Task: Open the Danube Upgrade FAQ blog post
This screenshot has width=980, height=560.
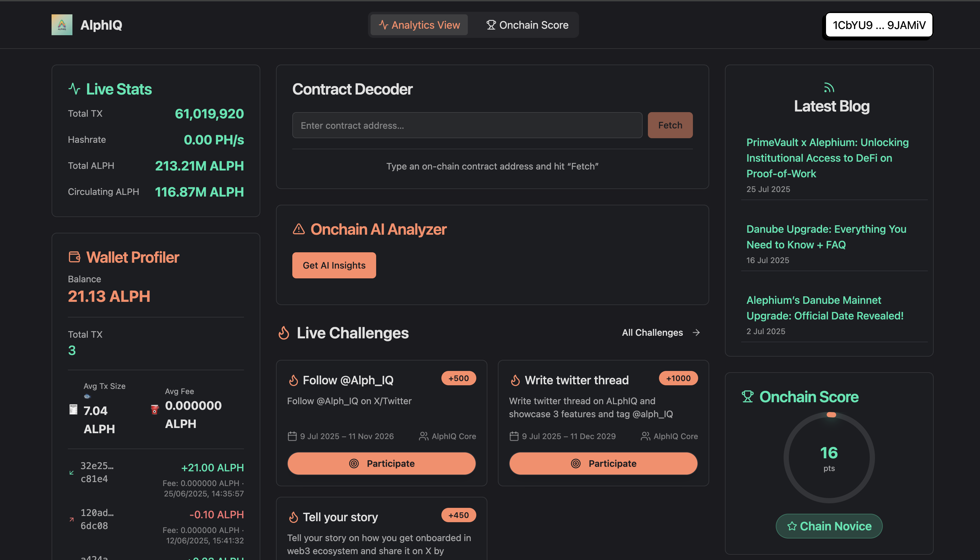Action: pos(826,237)
